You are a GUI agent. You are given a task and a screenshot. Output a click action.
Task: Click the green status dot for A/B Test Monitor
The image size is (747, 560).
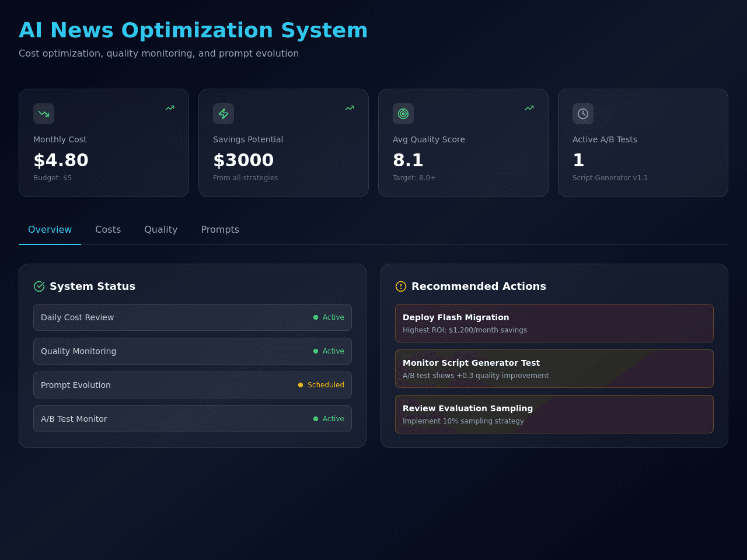[316, 419]
